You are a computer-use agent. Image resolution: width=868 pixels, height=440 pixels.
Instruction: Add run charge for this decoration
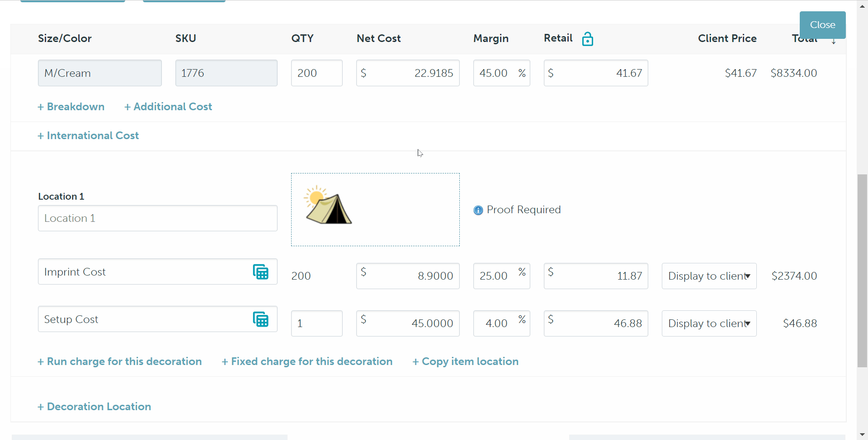pyautogui.click(x=119, y=361)
